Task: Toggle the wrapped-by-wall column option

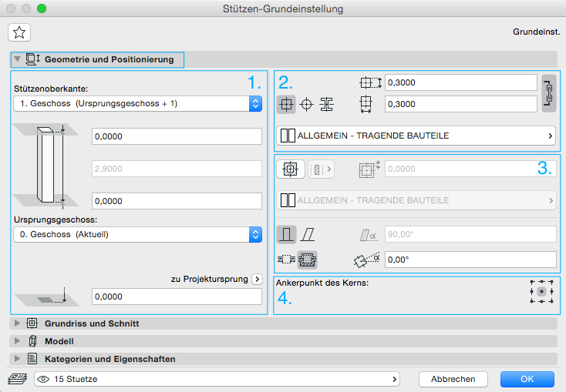Action: tap(308, 260)
